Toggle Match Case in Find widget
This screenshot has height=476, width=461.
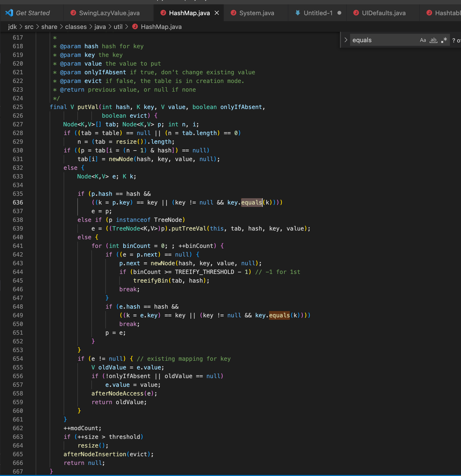(x=423, y=40)
